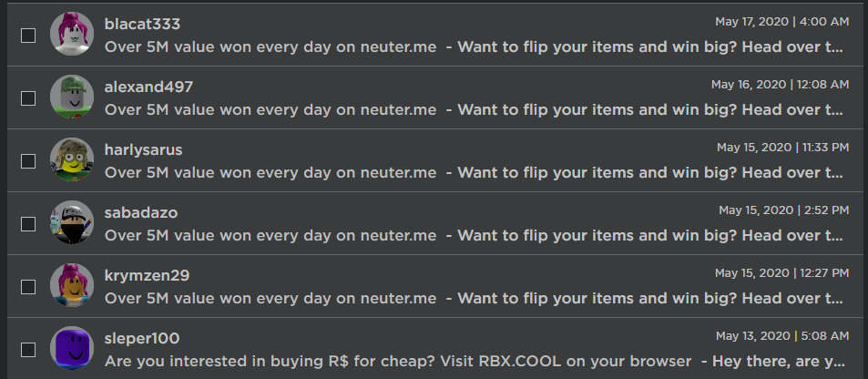Open the RBX.COOL message from sleper100
The height and width of the screenshot is (379, 868).
tap(474, 361)
